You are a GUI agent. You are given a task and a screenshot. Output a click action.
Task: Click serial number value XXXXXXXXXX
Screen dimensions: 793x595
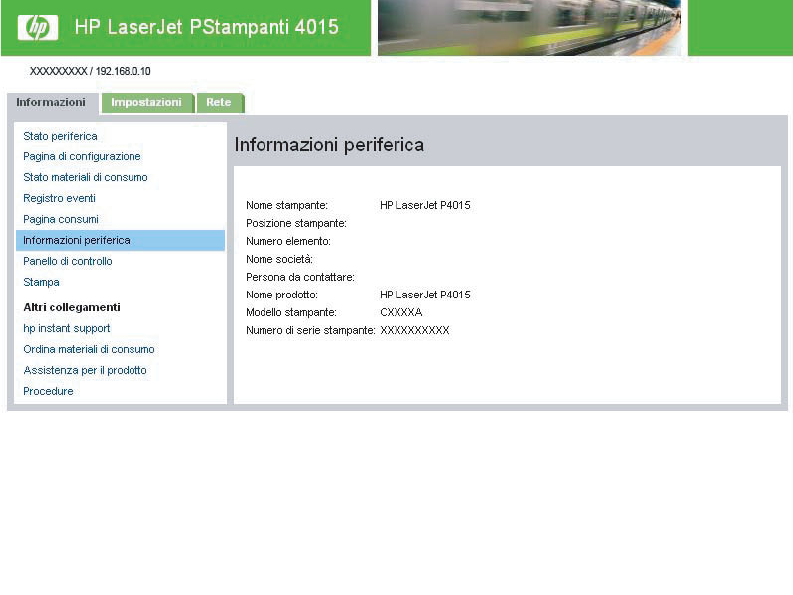[x=415, y=330]
